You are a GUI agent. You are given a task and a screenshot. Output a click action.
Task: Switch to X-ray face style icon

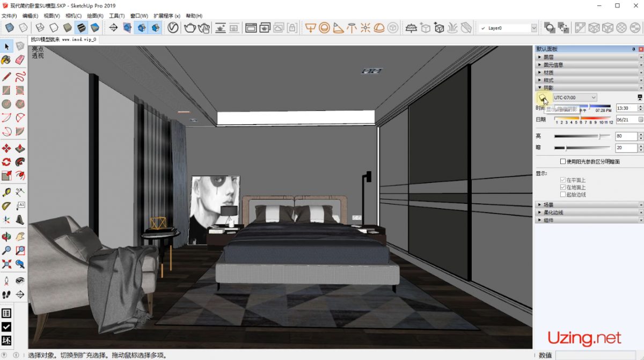click(10, 28)
